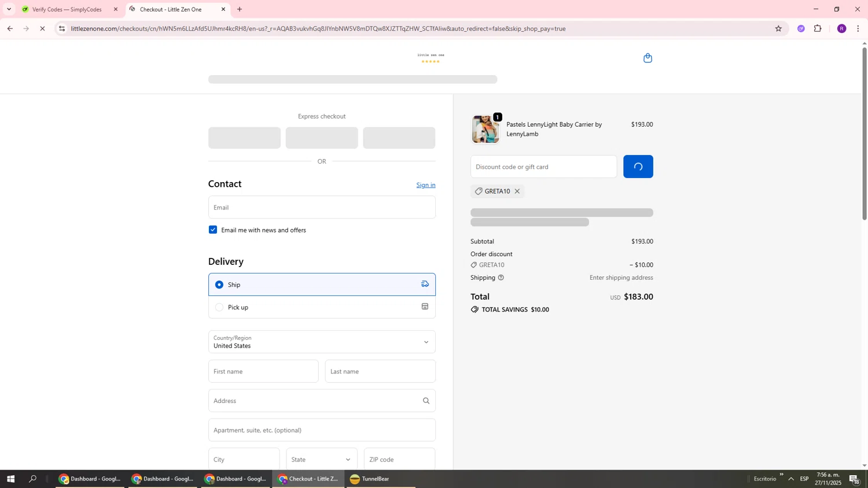Click the Escritorio toolbar label
The height and width of the screenshot is (488, 868).
click(765, 479)
